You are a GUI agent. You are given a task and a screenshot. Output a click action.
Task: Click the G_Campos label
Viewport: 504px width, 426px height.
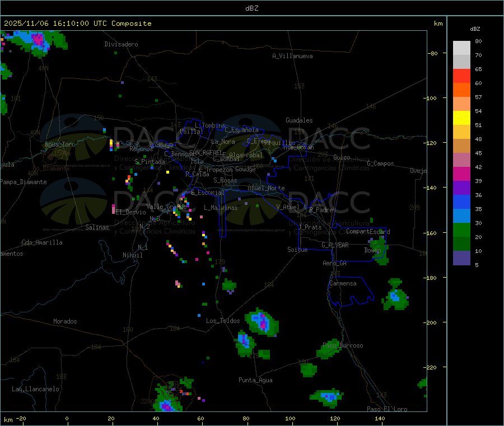[380, 163]
